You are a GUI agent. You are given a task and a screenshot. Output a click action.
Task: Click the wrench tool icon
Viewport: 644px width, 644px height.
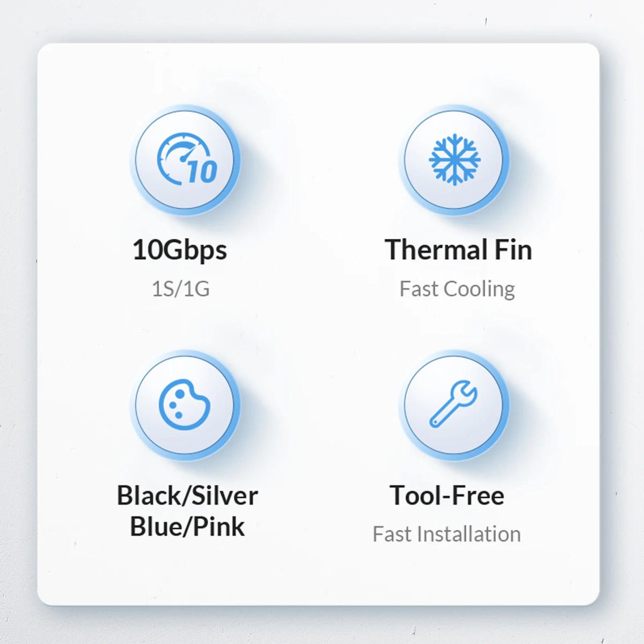(454, 404)
